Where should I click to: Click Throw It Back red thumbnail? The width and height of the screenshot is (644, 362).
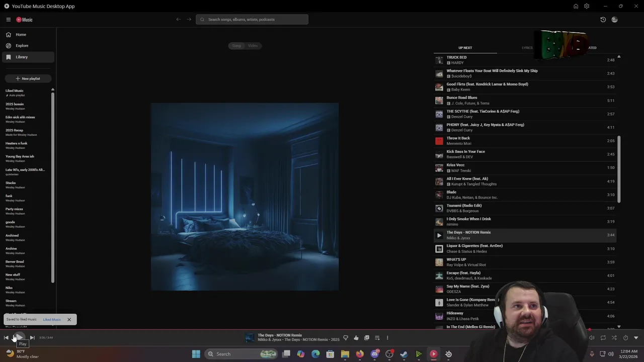(x=439, y=141)
